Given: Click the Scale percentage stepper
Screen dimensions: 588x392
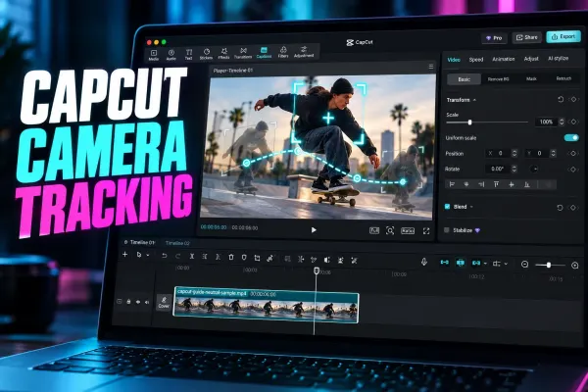Looking at the screenshot, I should tap(562, 122).
